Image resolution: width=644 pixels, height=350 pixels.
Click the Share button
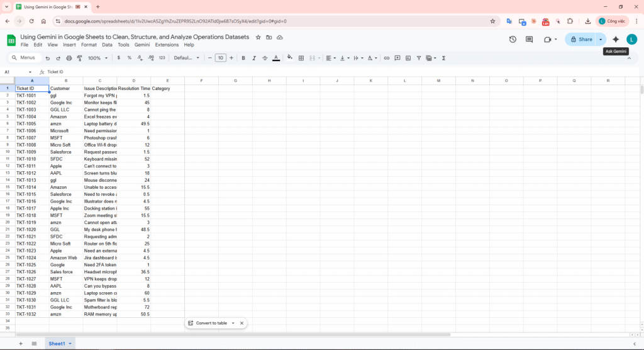[580, 39]
